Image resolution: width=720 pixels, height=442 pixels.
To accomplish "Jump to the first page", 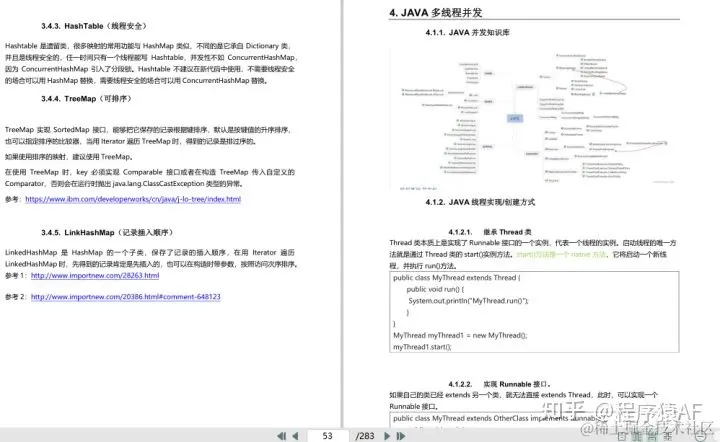I will click(x=281, y=436).
